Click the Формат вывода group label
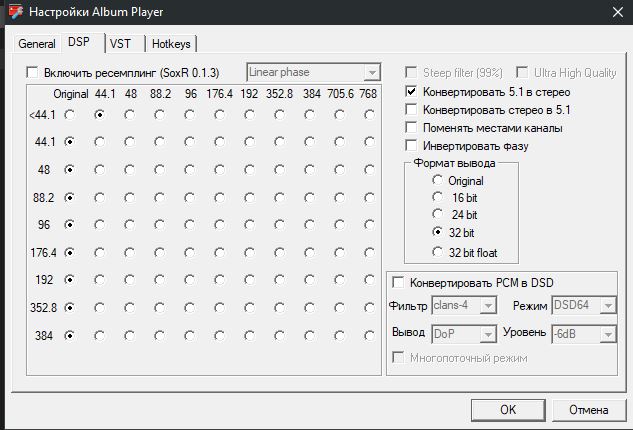633x430 pixels. (455, 163)
